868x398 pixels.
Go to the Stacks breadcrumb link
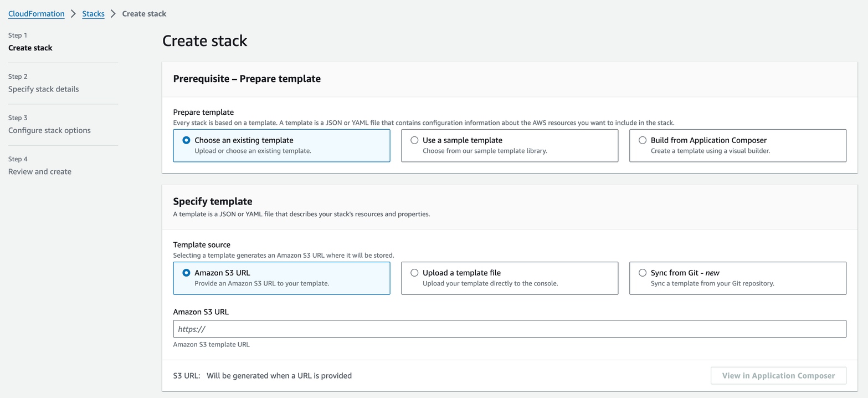93,13
